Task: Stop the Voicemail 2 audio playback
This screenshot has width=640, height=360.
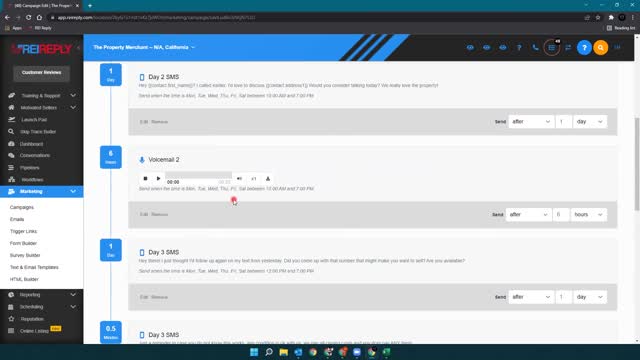Action: click(x=145, y=178)
